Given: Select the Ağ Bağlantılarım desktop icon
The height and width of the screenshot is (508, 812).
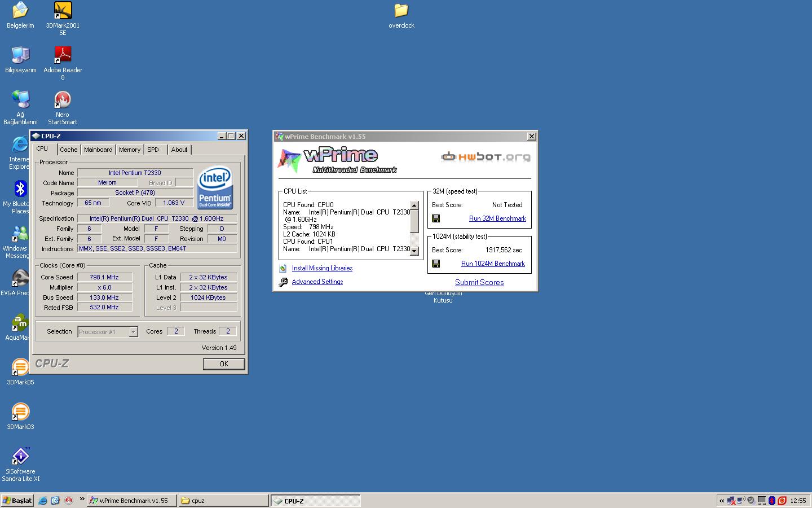Looking at the screenshot, I should [20, 108].
